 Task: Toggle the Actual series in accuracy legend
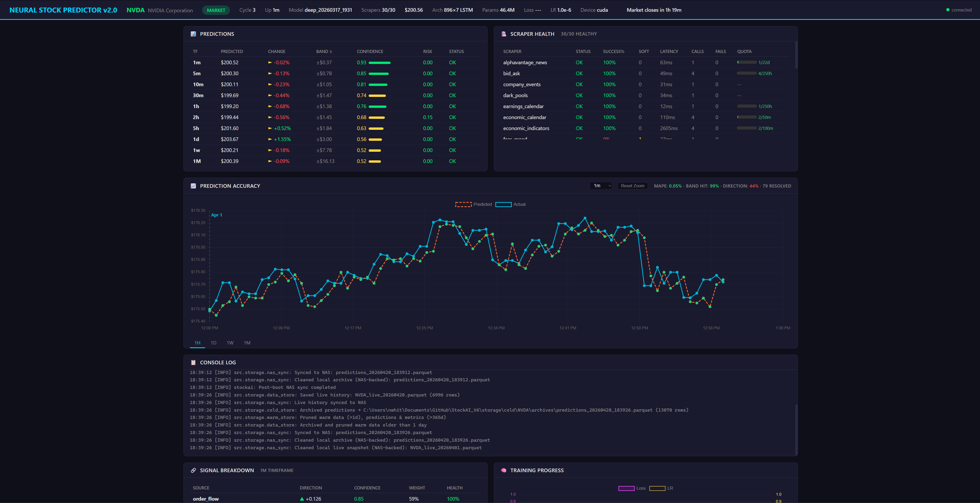(511, 204)
